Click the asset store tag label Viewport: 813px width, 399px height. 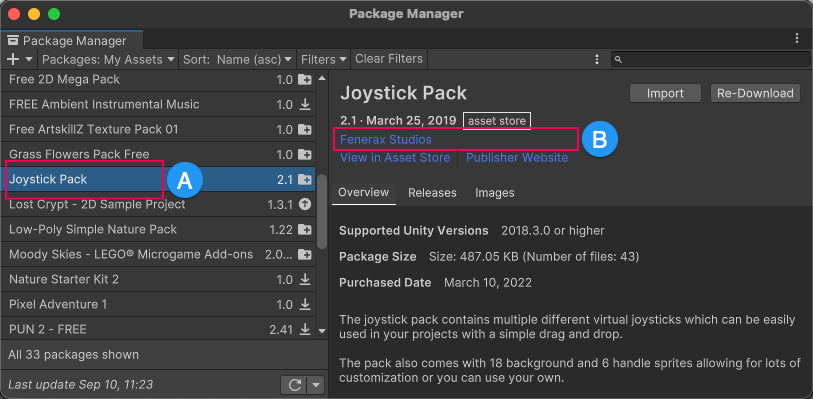coord(497,121)
